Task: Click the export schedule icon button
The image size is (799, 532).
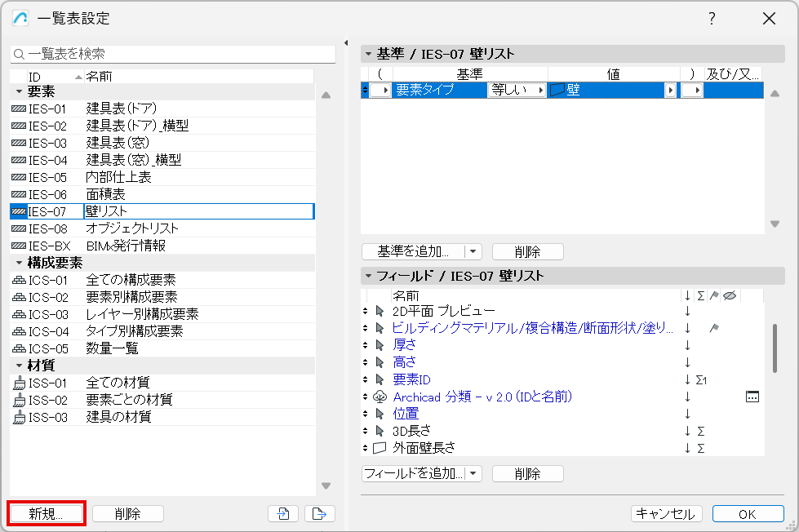Action: [x=319, y=514]
